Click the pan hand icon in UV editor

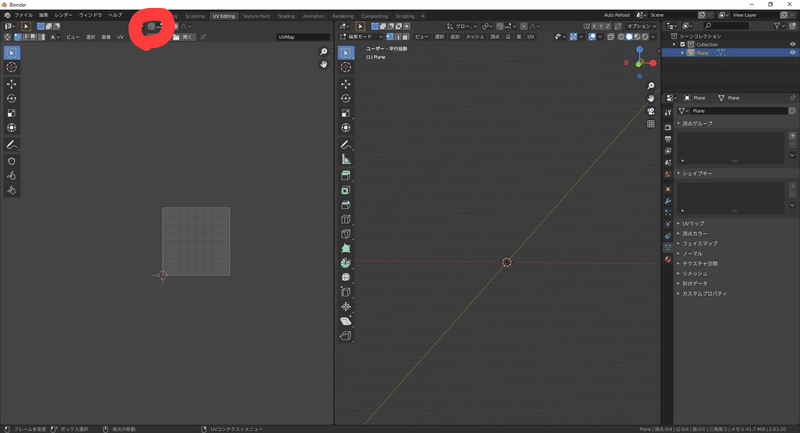(x=324, y=64)
